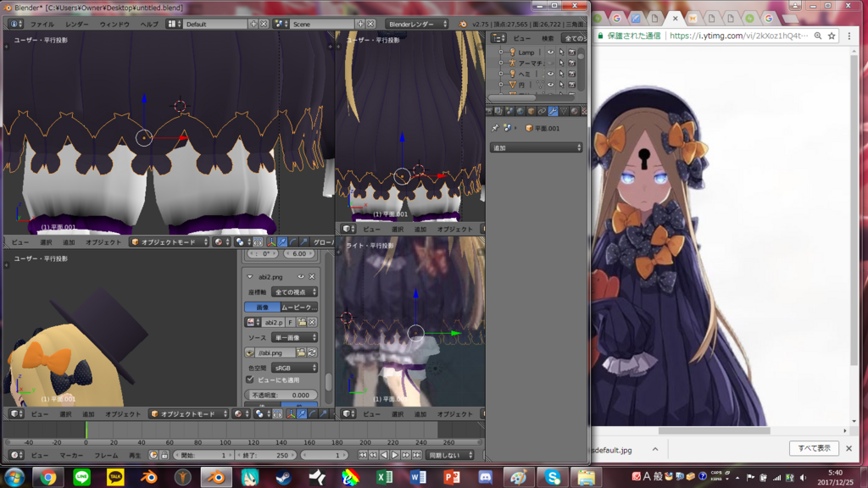Reload the //abi.png image
Screen dimensions: 868x488
coord(312,352)
